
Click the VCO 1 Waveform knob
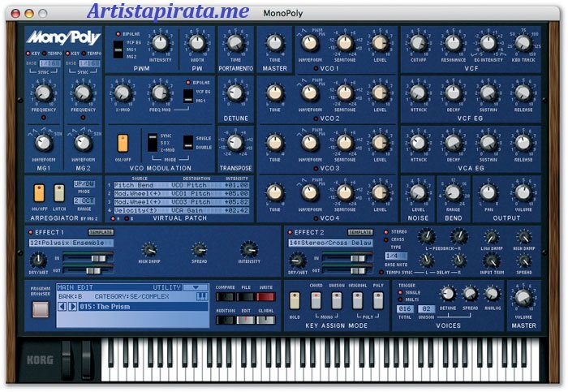pos(310,43)
